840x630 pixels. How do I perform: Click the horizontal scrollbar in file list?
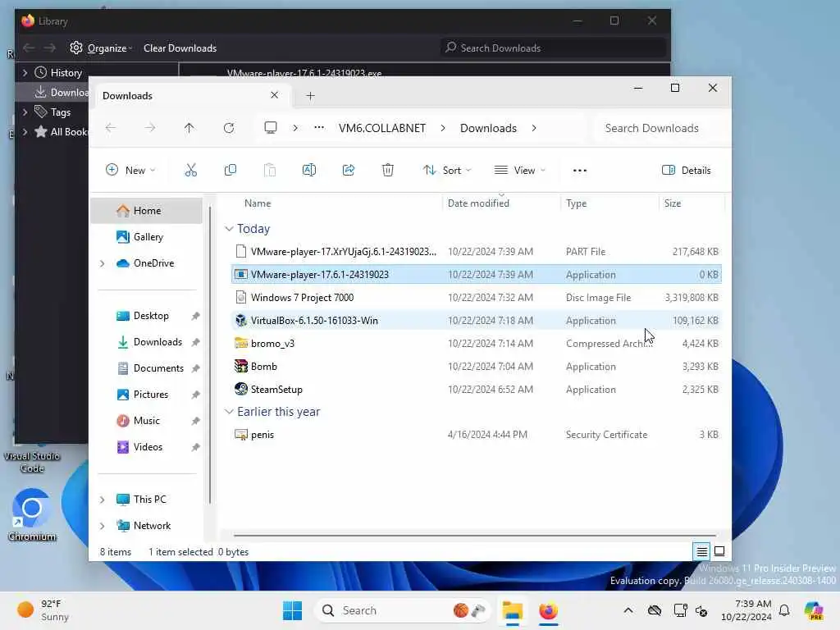pyautogui.click(x=475, y=535)
